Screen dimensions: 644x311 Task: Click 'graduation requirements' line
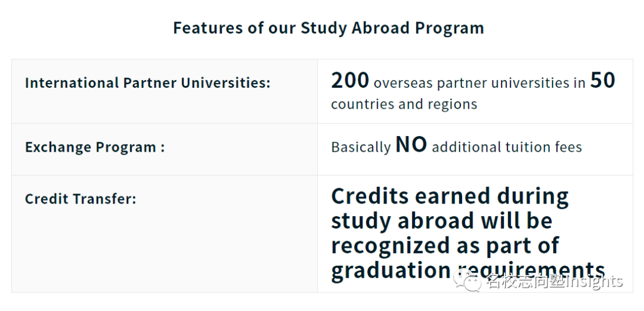[x=468, y=270]
